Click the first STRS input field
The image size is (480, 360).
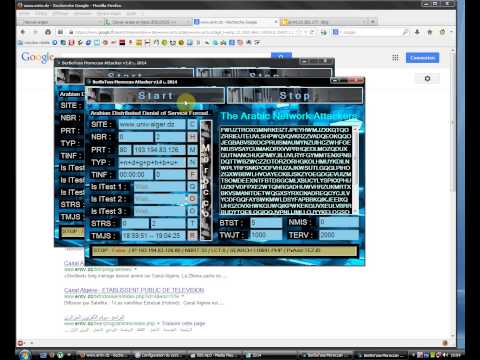(135, 223)
